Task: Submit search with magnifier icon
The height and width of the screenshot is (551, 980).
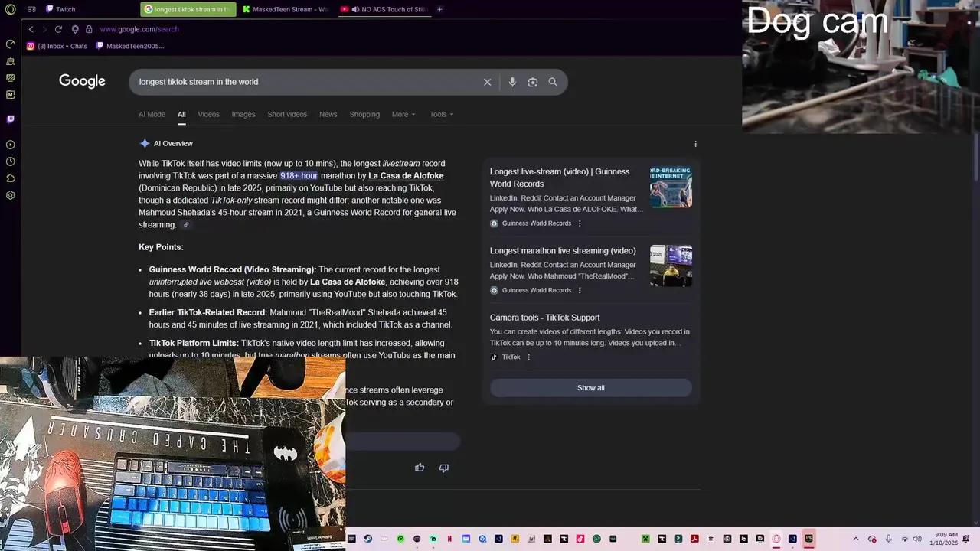Action: pyautogui.click(x=553, y=82)
